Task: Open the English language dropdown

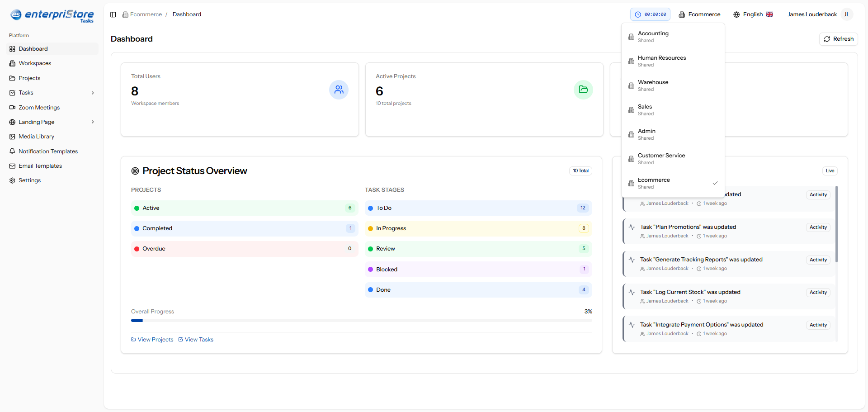Action: [753, 14]
